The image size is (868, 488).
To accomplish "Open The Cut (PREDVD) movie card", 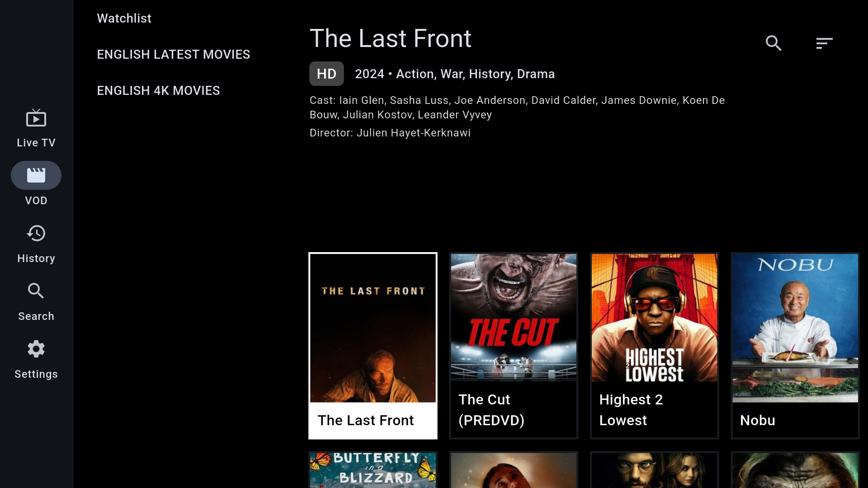I will tap(514, 346).
